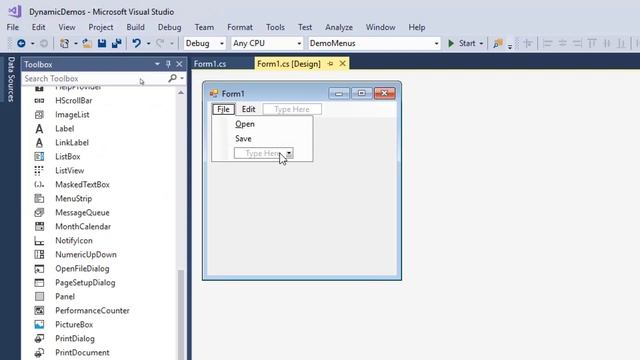
Task: Close the Form1.cs [Design] tab
Action: [342, 64]
